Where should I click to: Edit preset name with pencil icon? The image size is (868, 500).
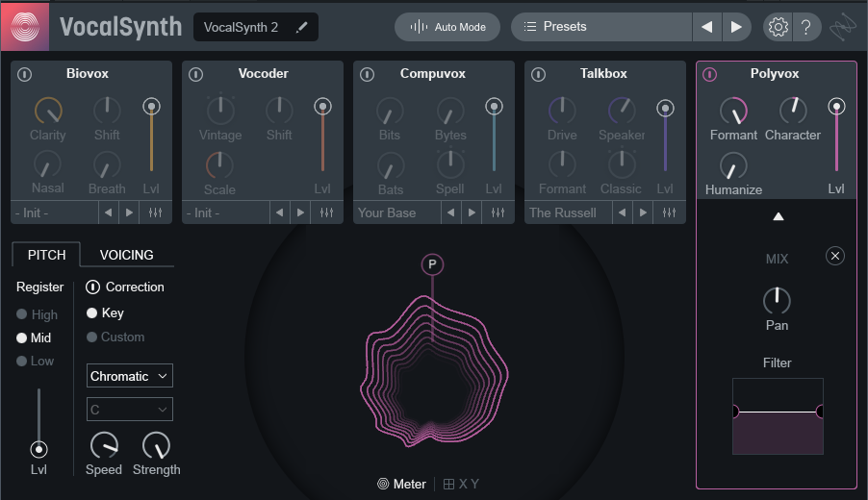302,27
